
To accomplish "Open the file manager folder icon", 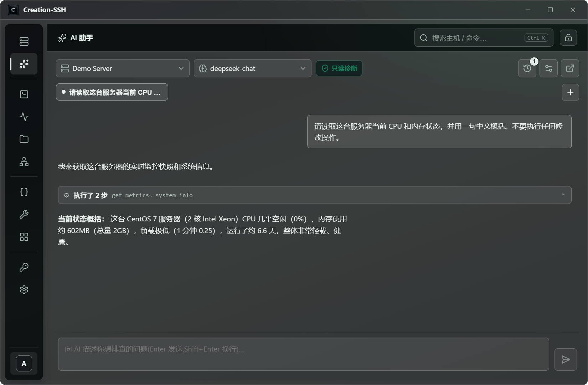I will pos(24,139).
